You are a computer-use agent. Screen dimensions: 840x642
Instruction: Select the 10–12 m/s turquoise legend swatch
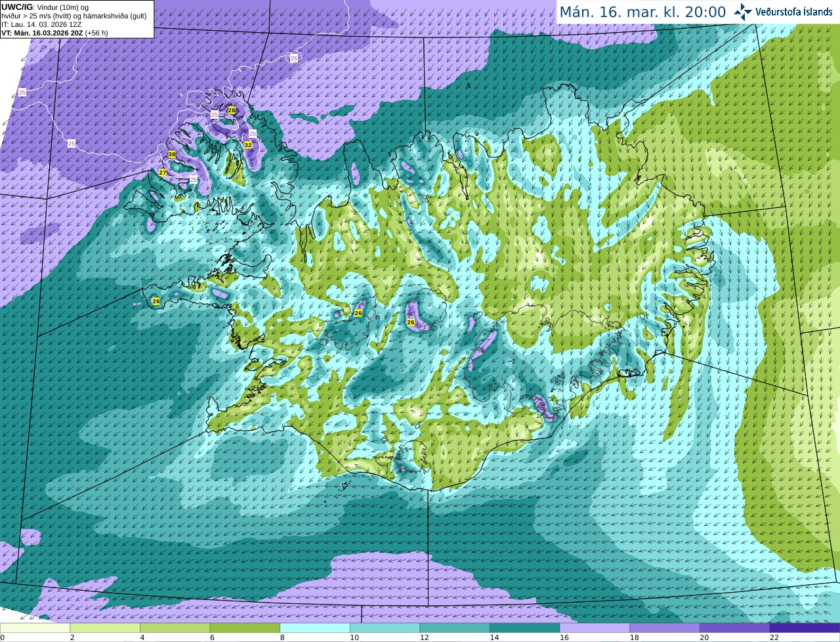[x=385, y=628]
